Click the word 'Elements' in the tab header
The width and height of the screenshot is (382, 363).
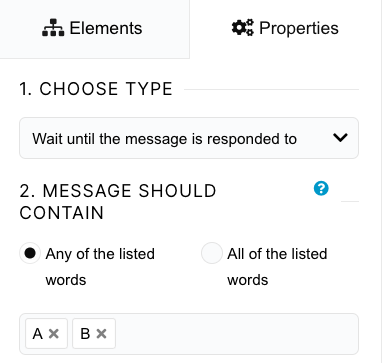[106, 28]
